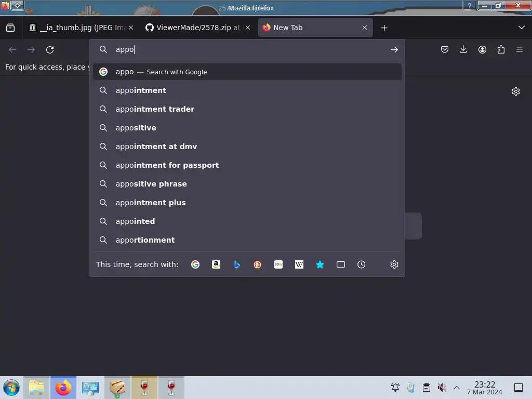The height and width of the screenshot is (399, 532).
Task: Open the clipboard tray icon
Action: click(427, 388)
